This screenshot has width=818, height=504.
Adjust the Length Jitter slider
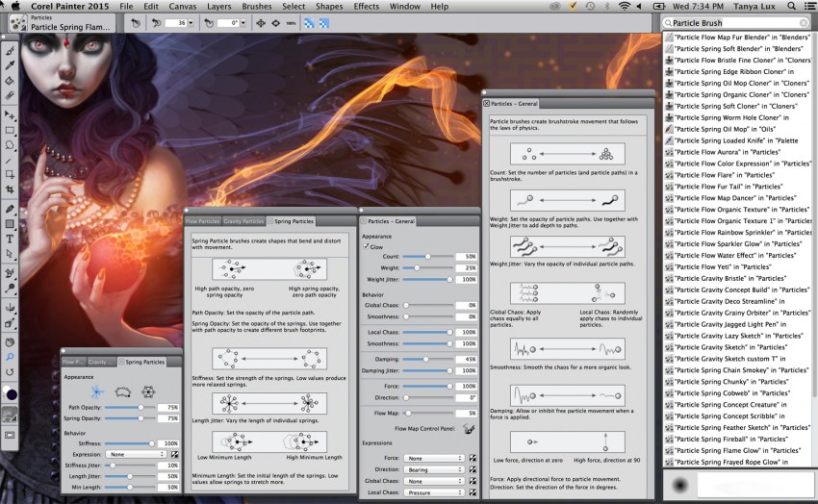(131, 476)
